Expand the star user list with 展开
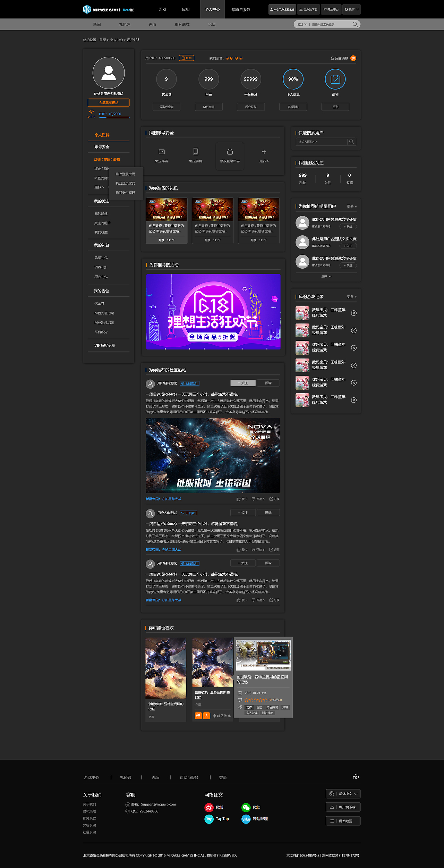The width and height of the screenshot is (444, 868). (x=326, y=277)
